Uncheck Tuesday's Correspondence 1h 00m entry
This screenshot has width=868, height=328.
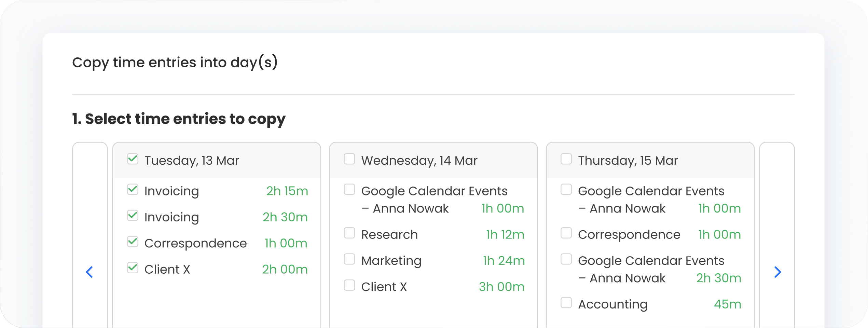[x=133, y=242]
